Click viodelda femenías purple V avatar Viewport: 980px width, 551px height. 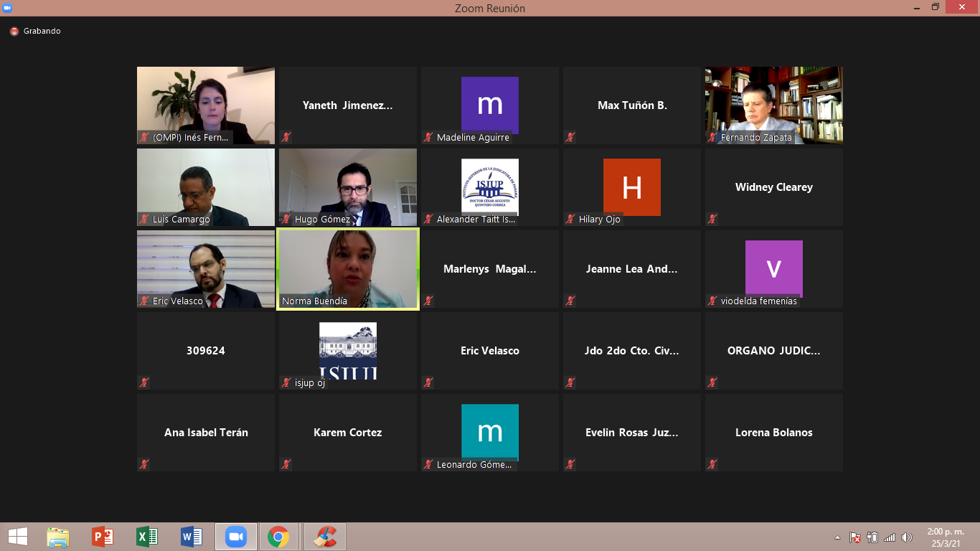click(774, 268)
